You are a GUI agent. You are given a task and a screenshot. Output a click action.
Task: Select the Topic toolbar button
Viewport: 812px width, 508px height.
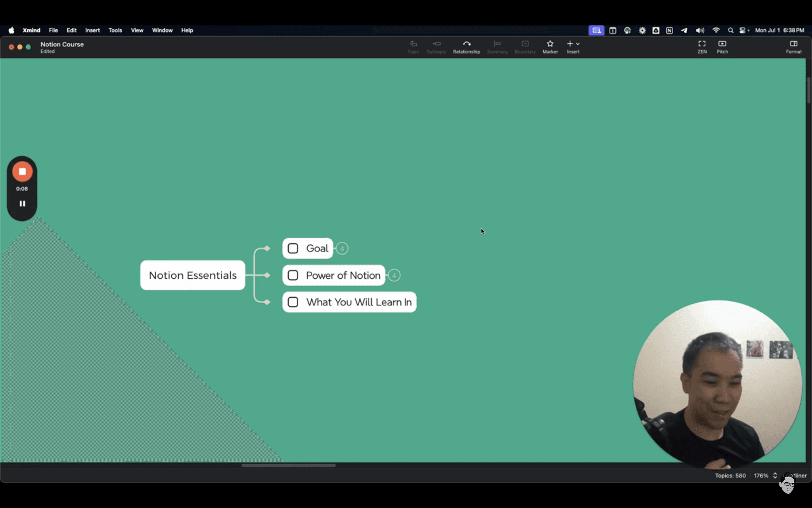click(x=413, y=47)
